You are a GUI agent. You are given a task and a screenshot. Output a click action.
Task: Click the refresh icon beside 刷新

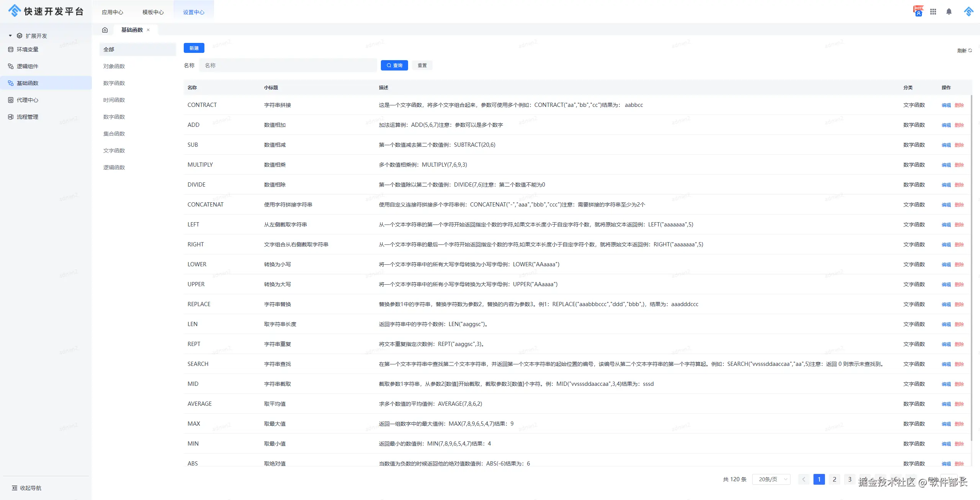coord(970,50)
